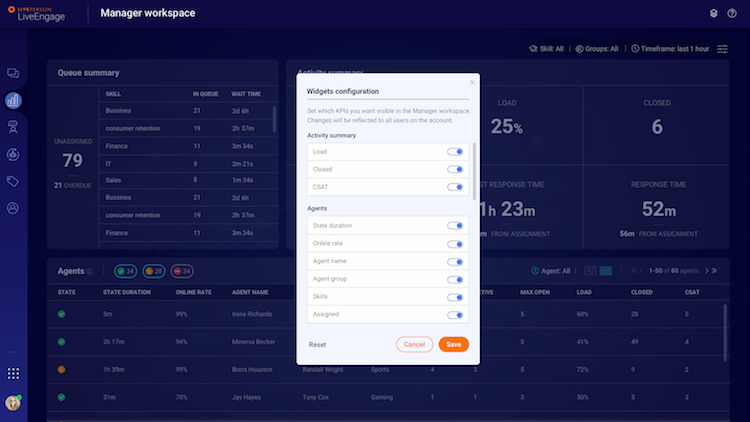The image size is (750, 422).
Task: Open the apps grid launcher icon
Action: 13,373
